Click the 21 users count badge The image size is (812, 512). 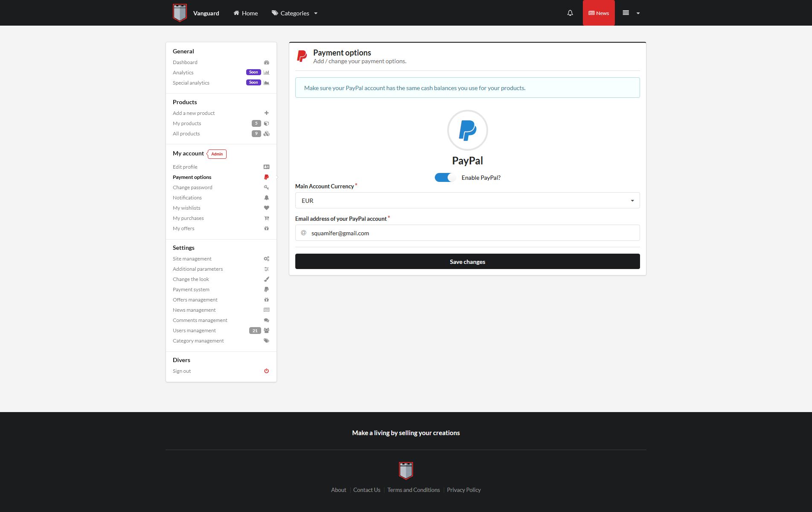click(255, 331)
